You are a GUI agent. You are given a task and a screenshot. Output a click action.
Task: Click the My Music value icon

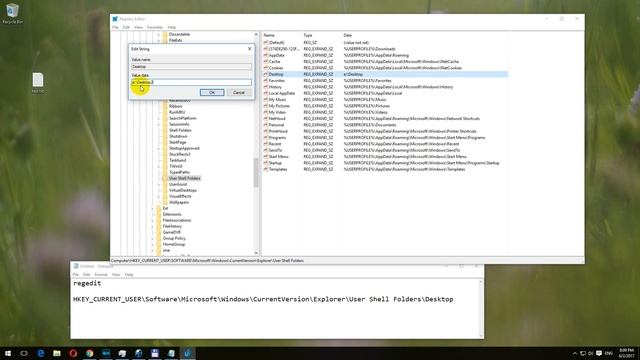pyautogui.click(x=266, y=100)
